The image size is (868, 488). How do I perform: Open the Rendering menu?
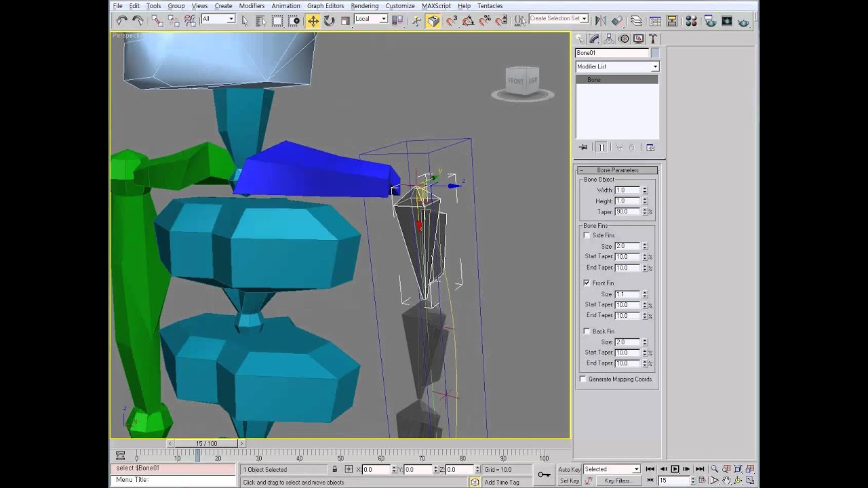(x=365, y=5)
